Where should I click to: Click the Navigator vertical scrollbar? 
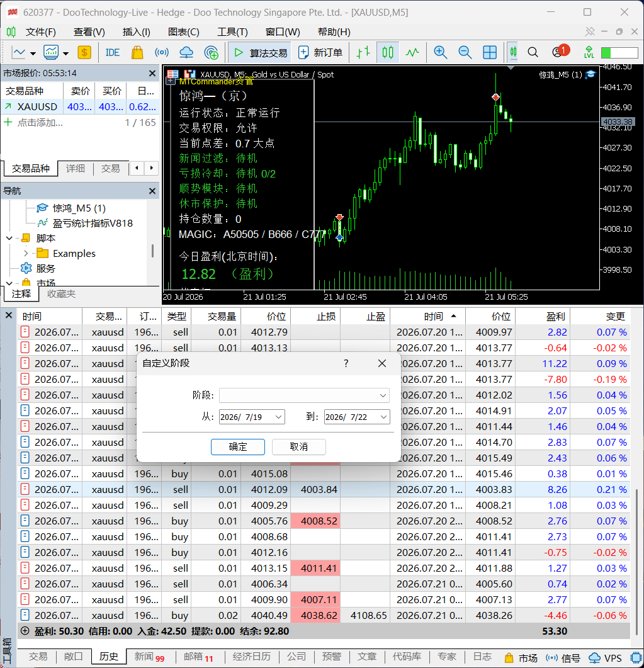[x=152, y=251]
